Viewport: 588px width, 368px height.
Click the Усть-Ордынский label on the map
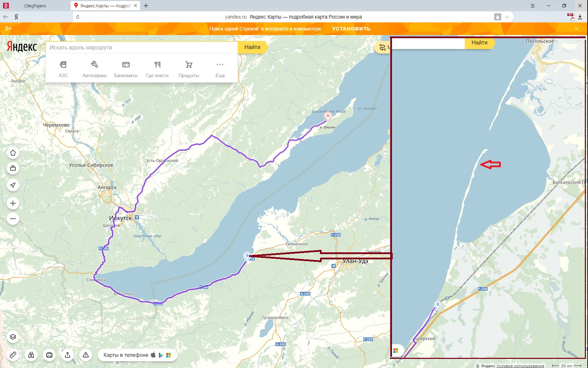tap(162, 161)
